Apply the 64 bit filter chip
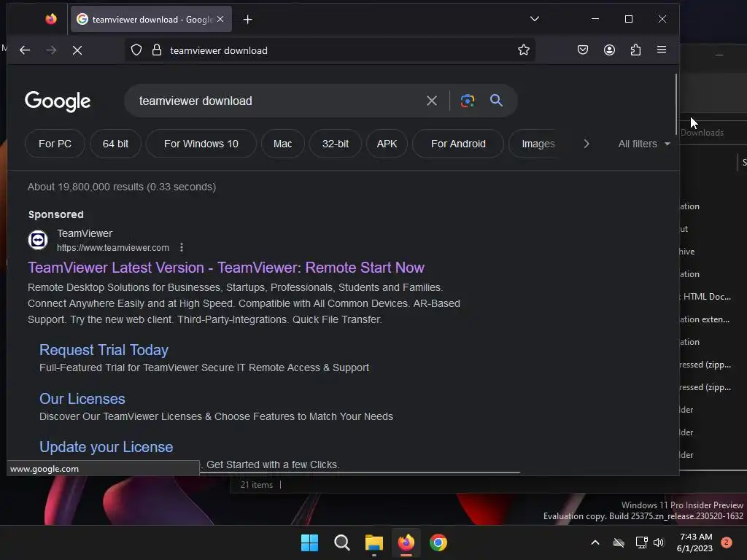 (115, 144)
